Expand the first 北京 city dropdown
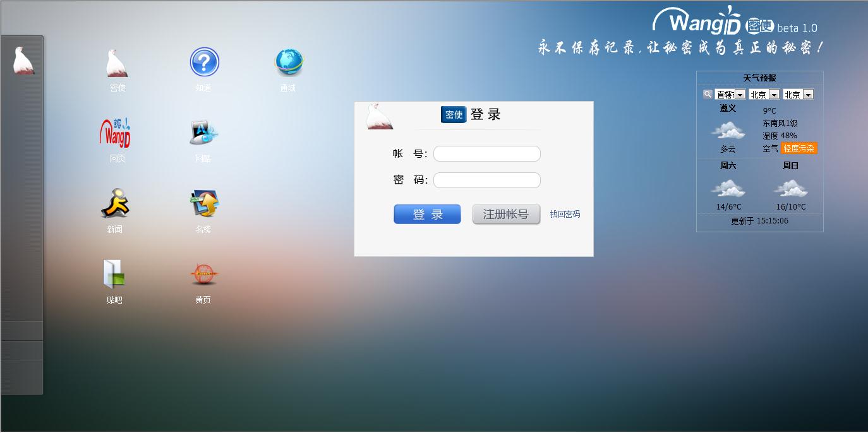Viewport: 868px width, 433px height. pos(764,95)
